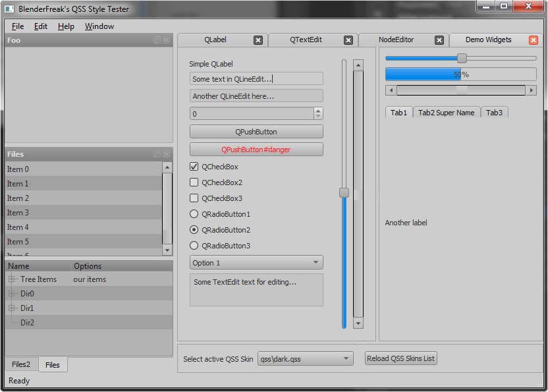Click the spinbox down arrow

click(x=318, y=116)
